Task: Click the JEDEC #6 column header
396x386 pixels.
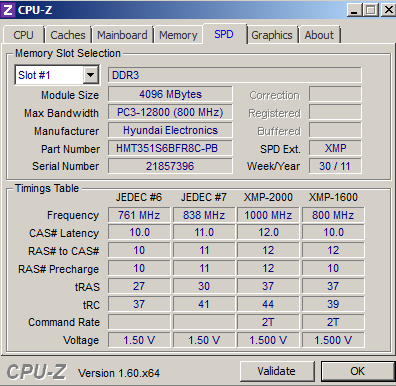Action: tap(139, 197)
